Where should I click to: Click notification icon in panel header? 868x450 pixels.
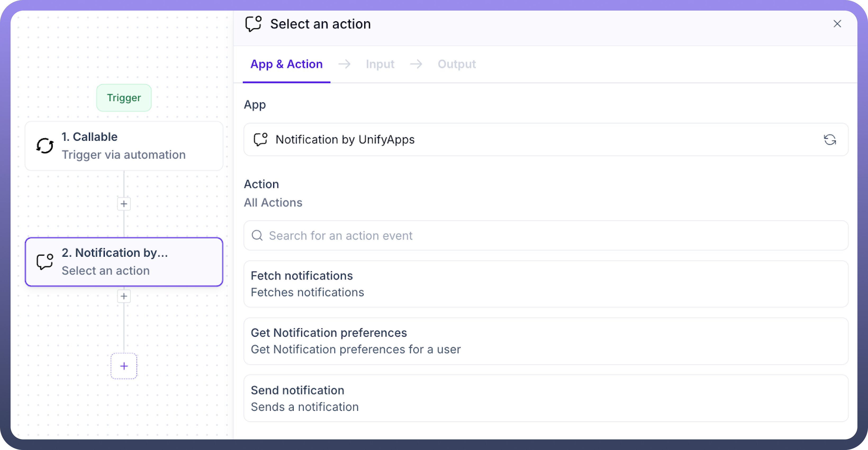[254, 24]
